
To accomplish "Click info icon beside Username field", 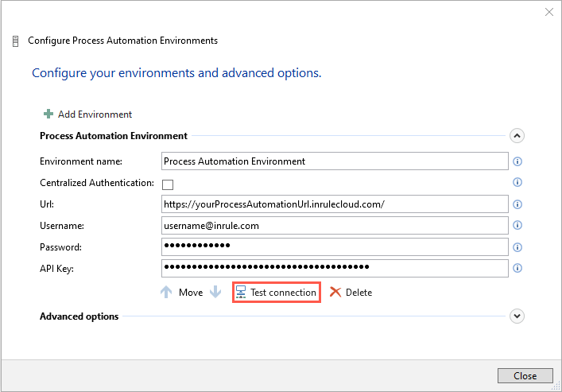I will (x=517, y=226).
